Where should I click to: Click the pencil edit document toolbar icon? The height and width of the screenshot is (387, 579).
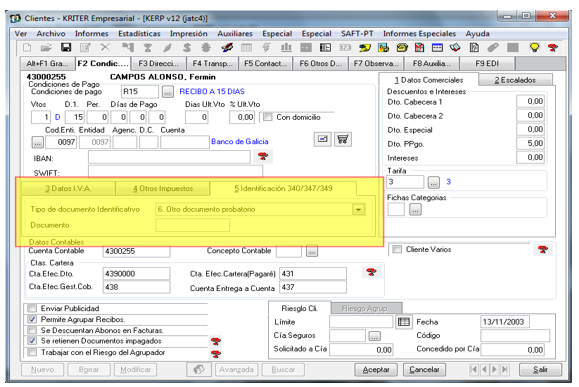pos(86,48)
